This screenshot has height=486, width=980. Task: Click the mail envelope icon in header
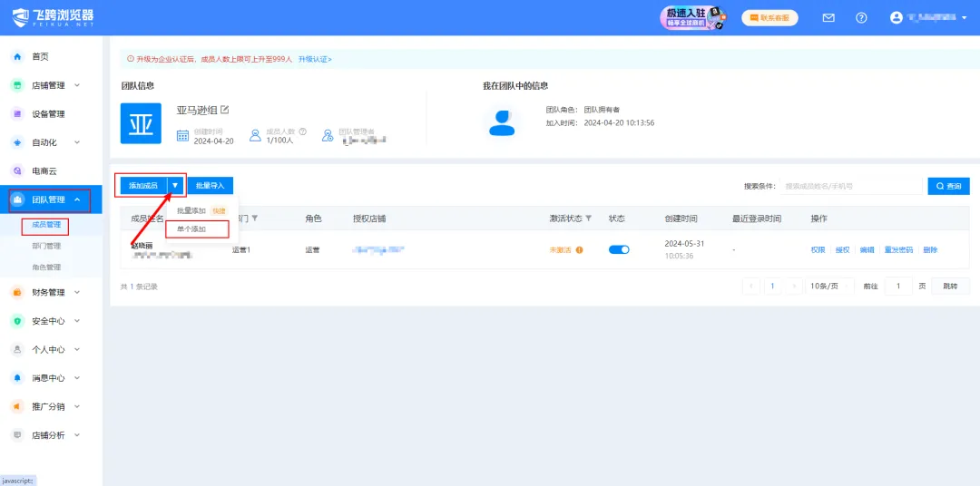[x=828, y=17]
